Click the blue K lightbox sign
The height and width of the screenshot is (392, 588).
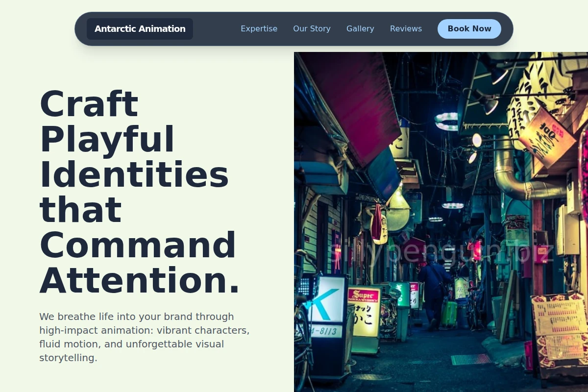(328, 299)
